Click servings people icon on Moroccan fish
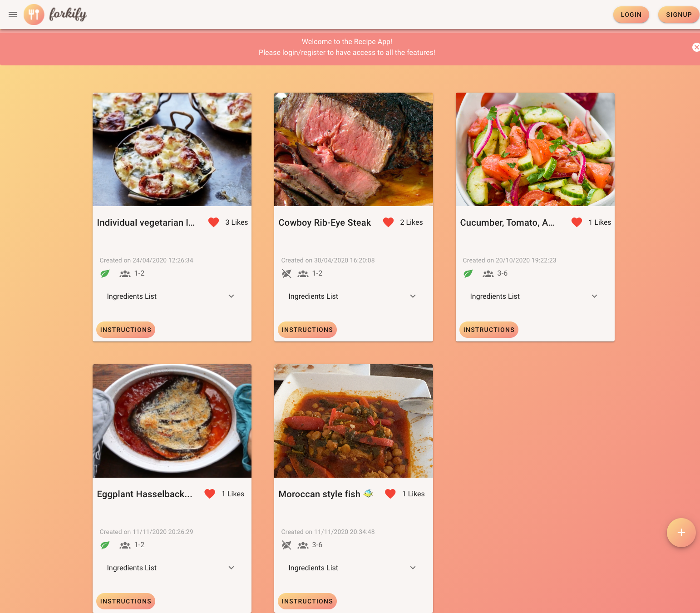This screenshot has width=700, height=613. coord(303,545)
